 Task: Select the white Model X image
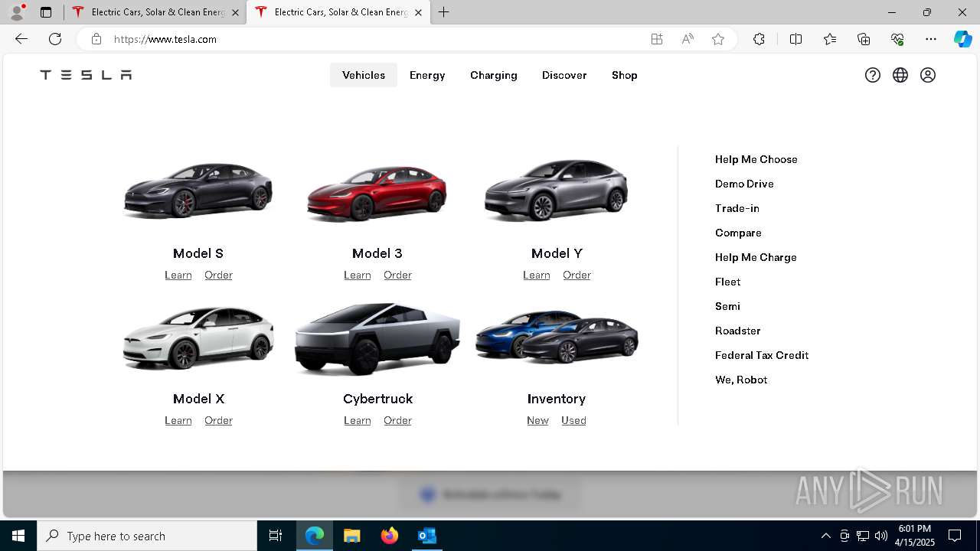pos(198,337)
